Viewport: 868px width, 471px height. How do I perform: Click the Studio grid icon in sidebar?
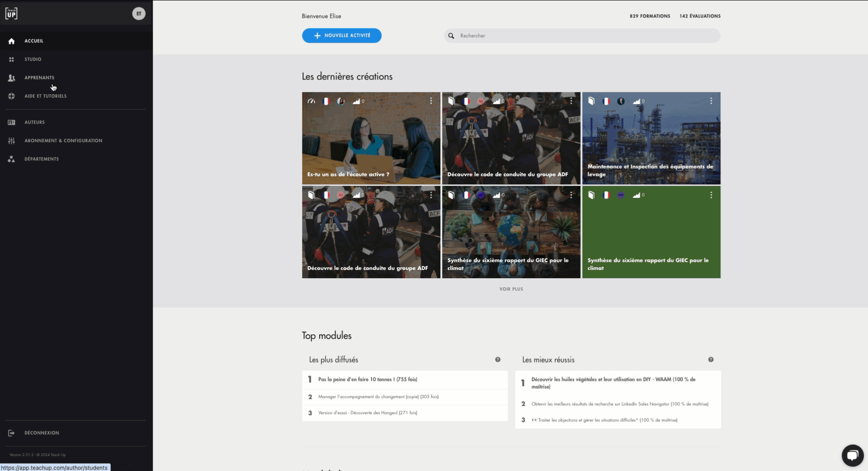pos(11,59)
